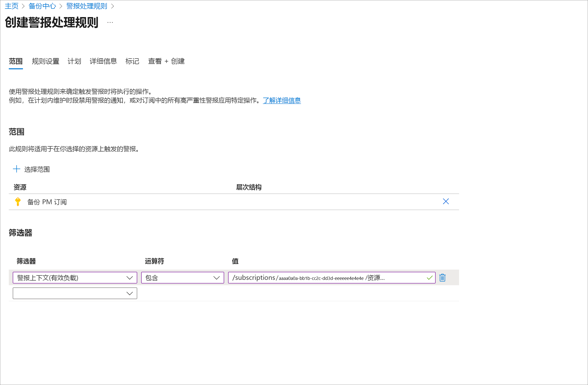Screen dimensions: 588x385
Task: Go to 备份中心 breadcrumb
Action: tap(42, 6)
